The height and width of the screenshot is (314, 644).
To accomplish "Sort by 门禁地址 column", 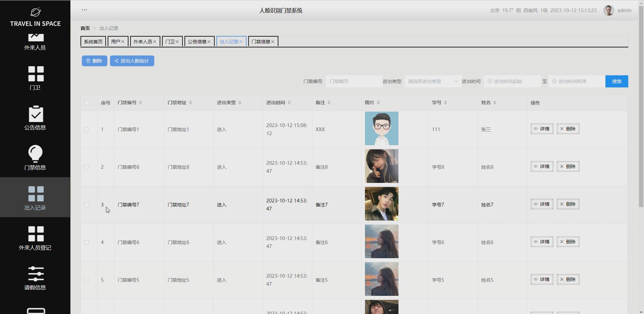I will (x=191, y=103).
